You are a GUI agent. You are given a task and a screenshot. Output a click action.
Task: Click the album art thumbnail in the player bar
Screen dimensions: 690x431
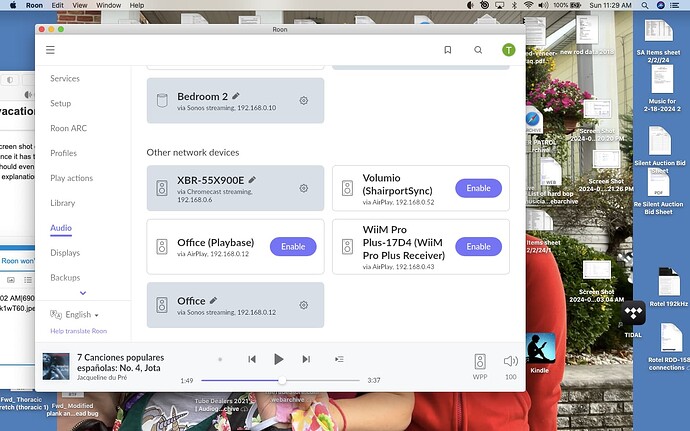[56, 366]
